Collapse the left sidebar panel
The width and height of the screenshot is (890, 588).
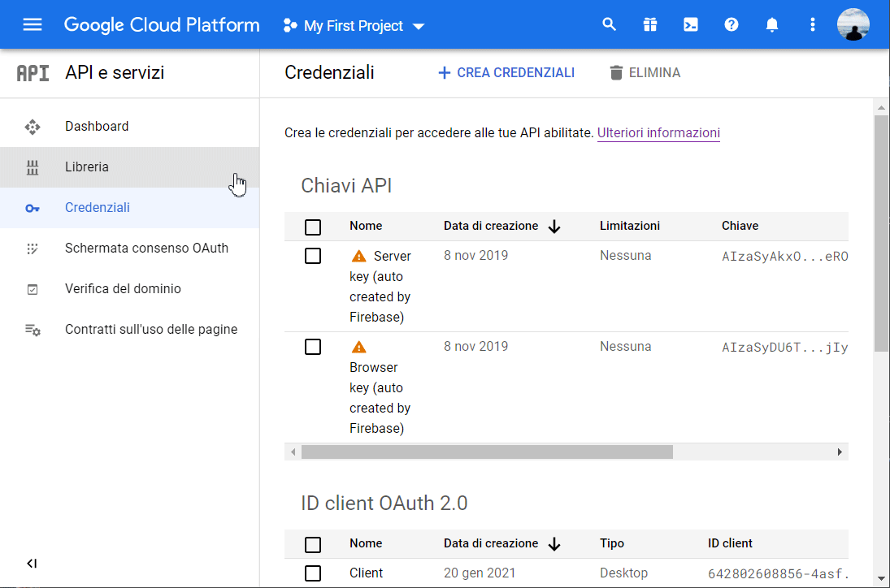tap(32, 564)
